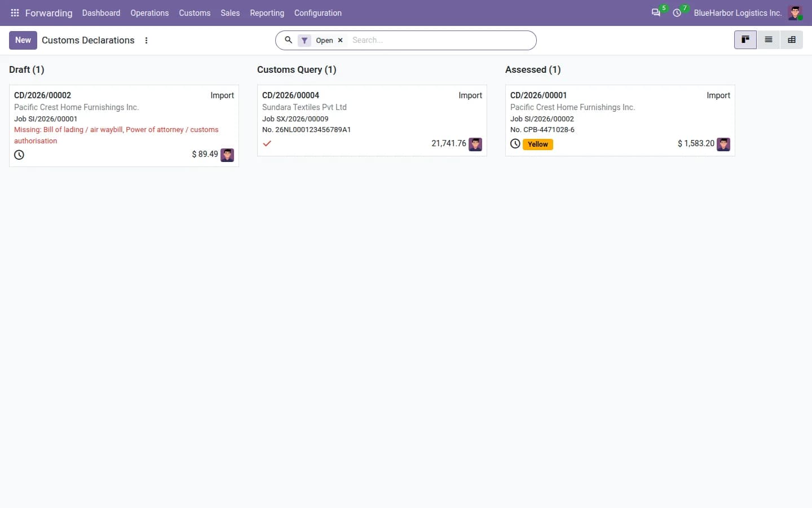This screenshot has height=508, width=812.
Task: Open the activities clock icon in the navbar
Action: coord(677,12)
